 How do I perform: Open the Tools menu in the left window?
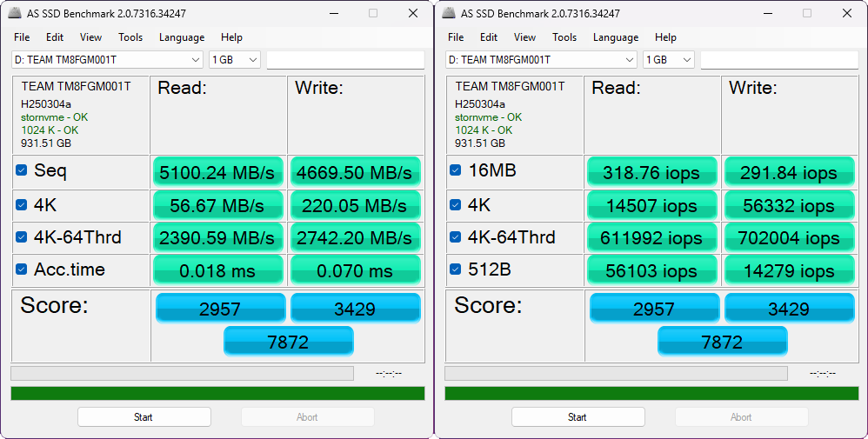click(130, 37)
